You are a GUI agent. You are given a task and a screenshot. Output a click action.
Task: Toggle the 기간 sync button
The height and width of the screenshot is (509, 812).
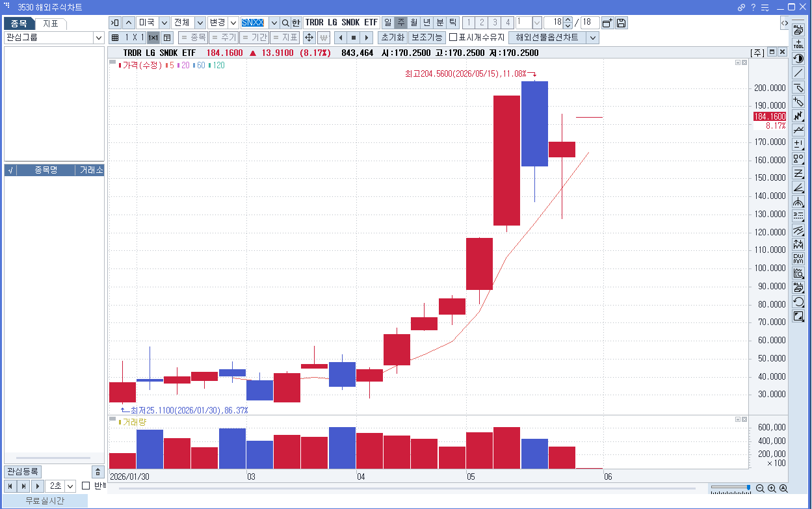(254, 38)
